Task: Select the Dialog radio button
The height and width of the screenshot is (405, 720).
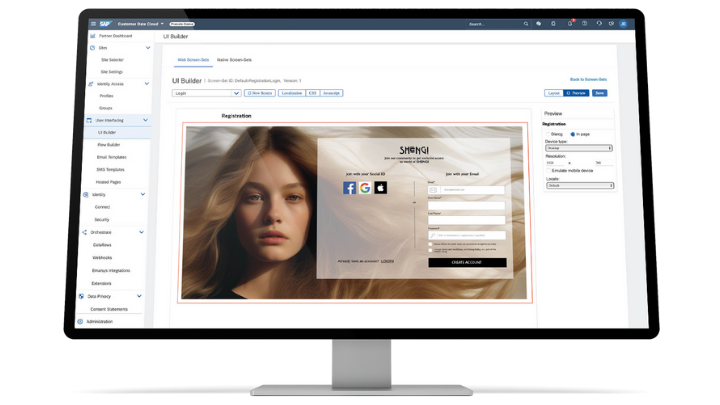Action: (548, 134)
